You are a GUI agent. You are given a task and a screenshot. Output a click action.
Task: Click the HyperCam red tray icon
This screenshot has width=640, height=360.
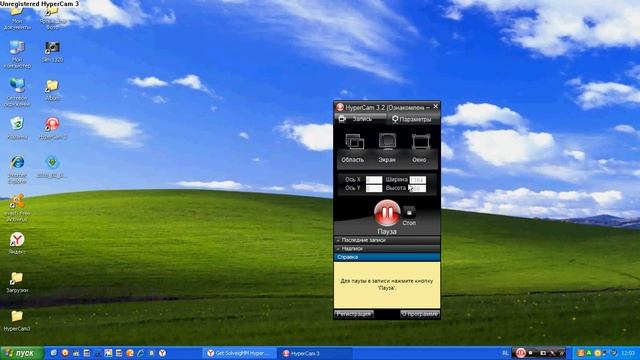pyautogui.click(x=520, y=353)
